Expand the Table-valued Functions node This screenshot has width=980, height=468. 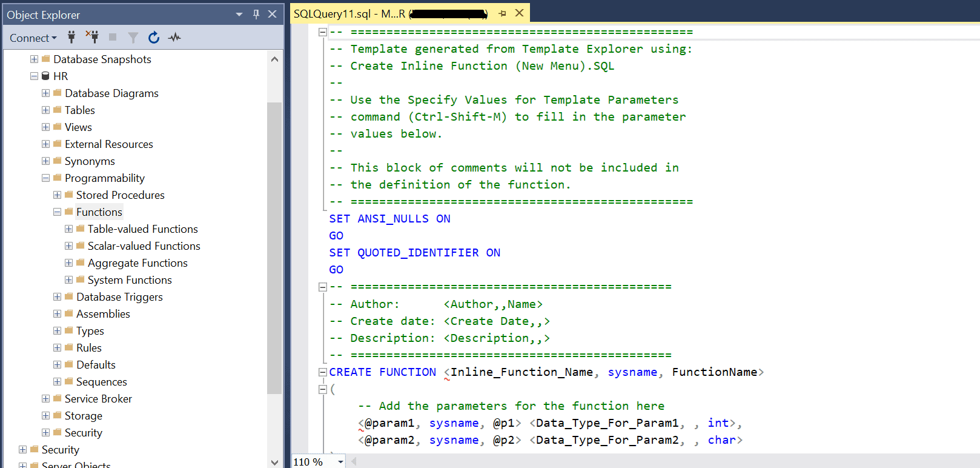pos(68,229)
